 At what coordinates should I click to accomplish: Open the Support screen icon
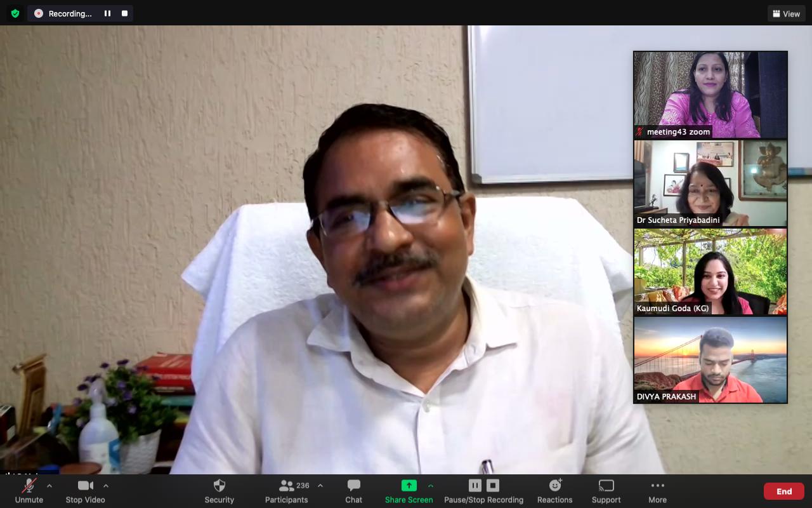(606, 491)
